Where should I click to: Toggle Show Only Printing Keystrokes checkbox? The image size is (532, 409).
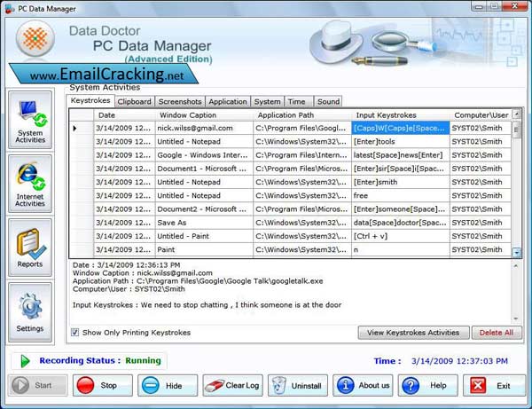coord(75,333)
